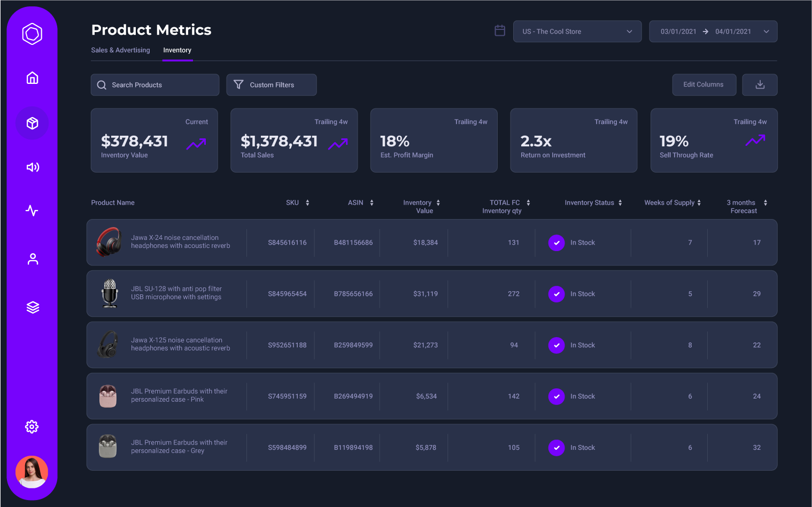Click the activity pulse icon in sidebar
Image resolution: width=812 pixels, height=507 pixels.
tap(32, 210)
